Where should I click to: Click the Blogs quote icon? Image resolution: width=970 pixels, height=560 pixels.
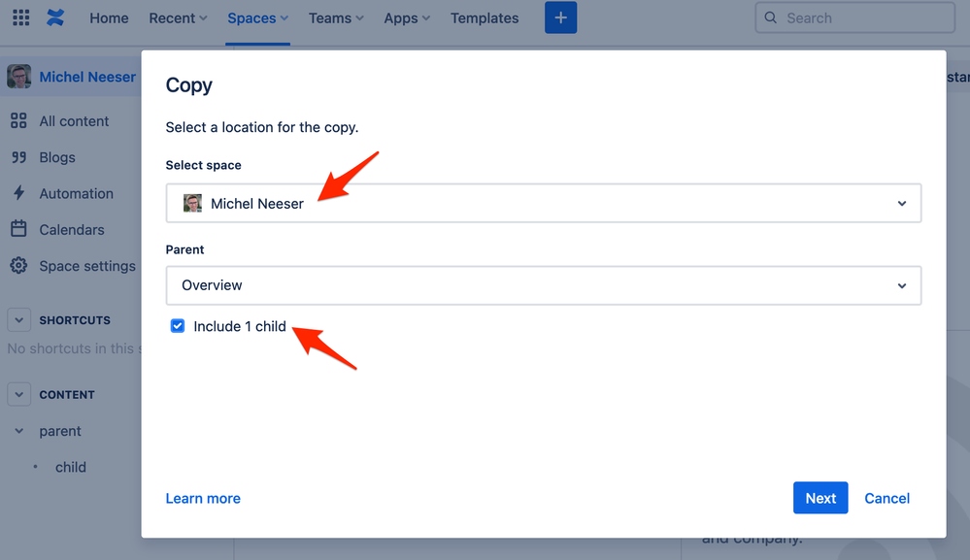pyautogui.click(x=18, y=157)
